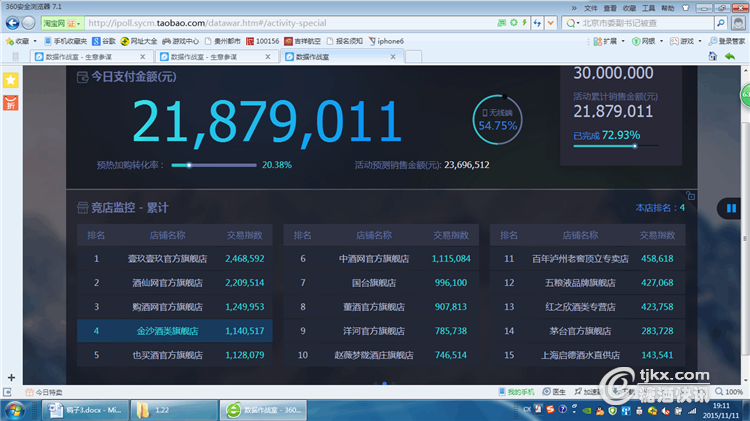Open the user avatar login icon

[x=739, y=23]
